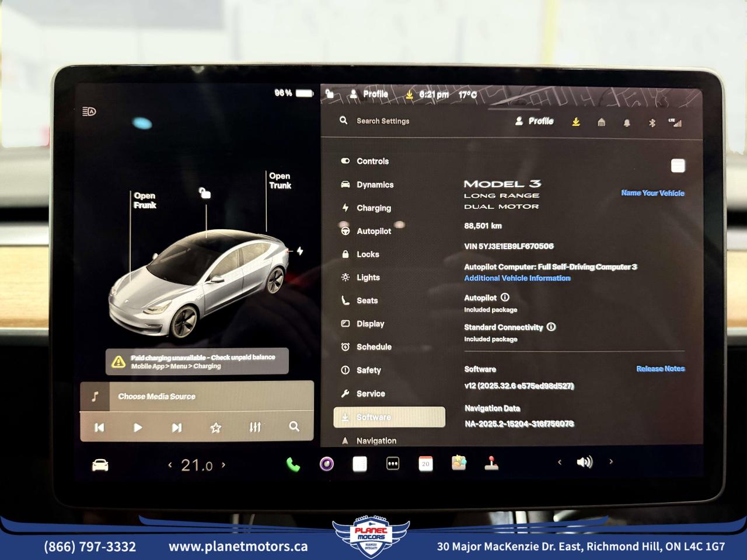Viewport: 747px width, 560px height.
Task: Open the software update download icon
Action: pos(575,123)
